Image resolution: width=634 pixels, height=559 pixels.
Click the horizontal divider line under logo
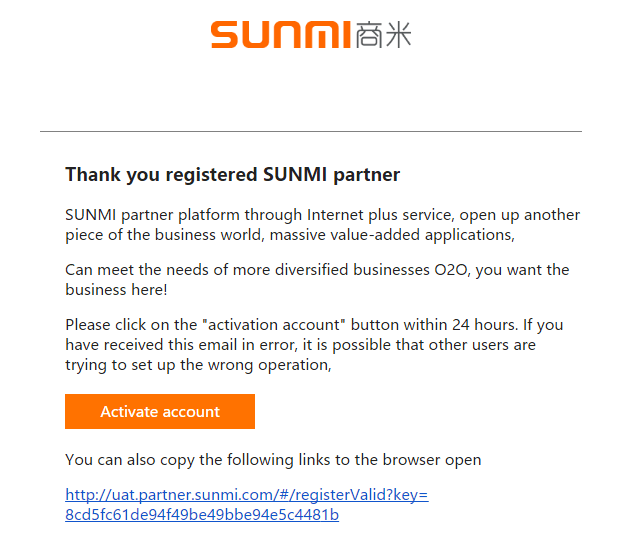click(311, 131)
